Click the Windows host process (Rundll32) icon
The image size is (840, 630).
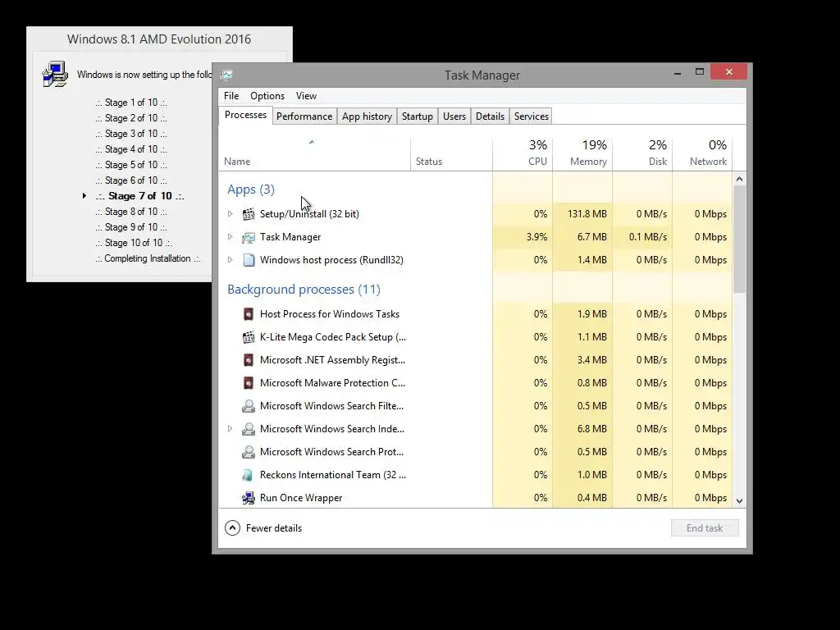pos(248,260)
